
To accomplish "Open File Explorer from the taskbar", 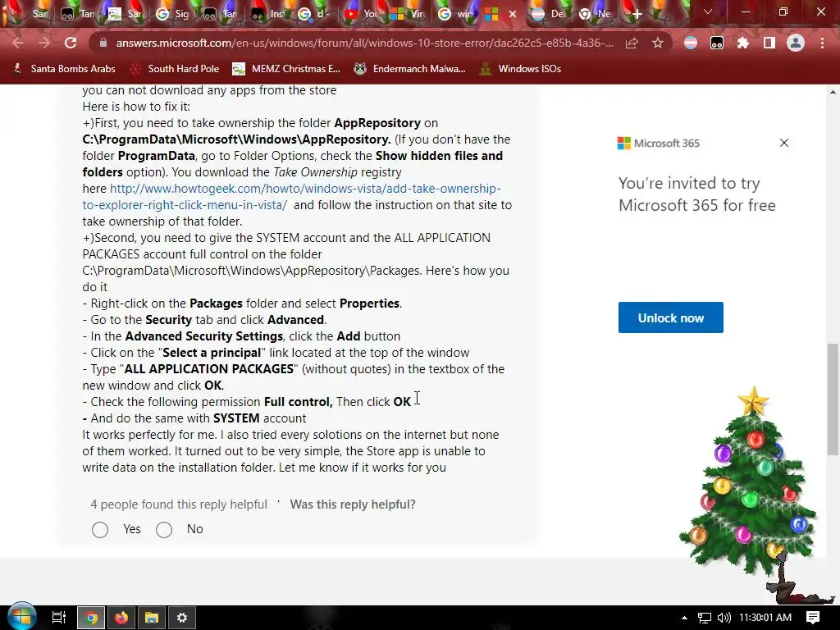I will (152, 618).
